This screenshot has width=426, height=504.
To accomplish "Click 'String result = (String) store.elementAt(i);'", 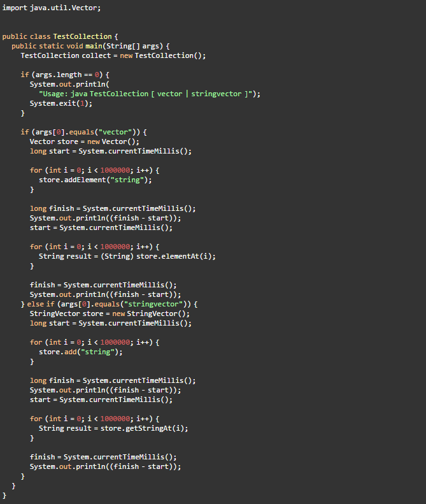I will coord(127,257).
